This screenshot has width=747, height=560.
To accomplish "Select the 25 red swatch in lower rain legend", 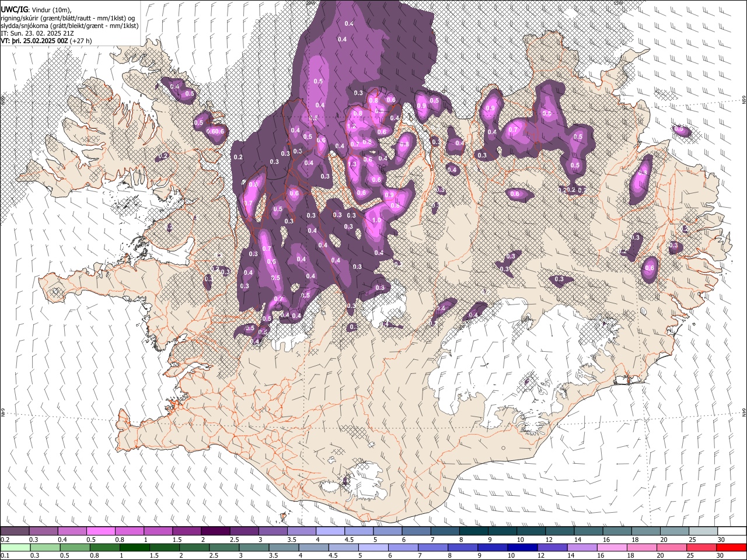I will pos(701,548).
